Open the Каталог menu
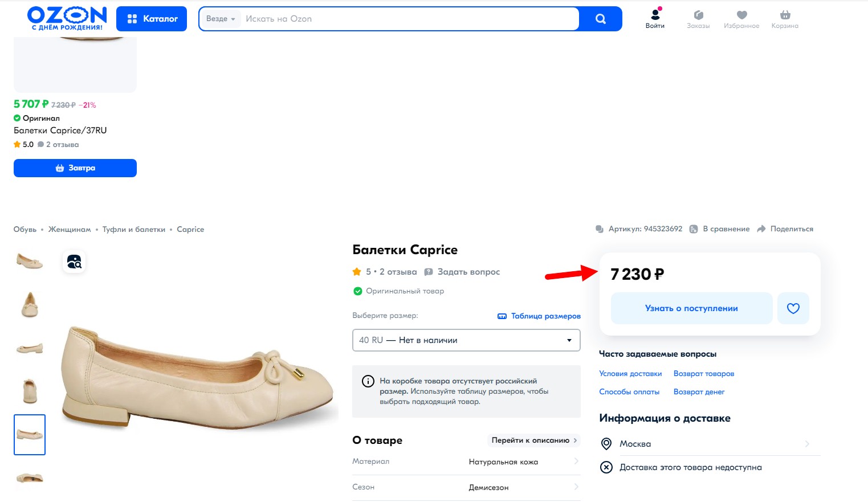The width and height of the screenshot is (868, 502). (x=152, y=19)
